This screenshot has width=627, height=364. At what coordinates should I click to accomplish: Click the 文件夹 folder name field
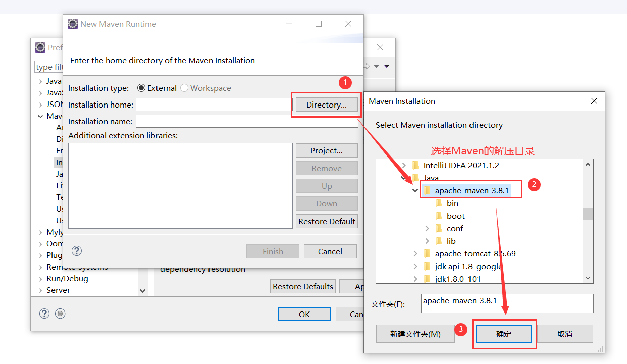pos(507,303)
